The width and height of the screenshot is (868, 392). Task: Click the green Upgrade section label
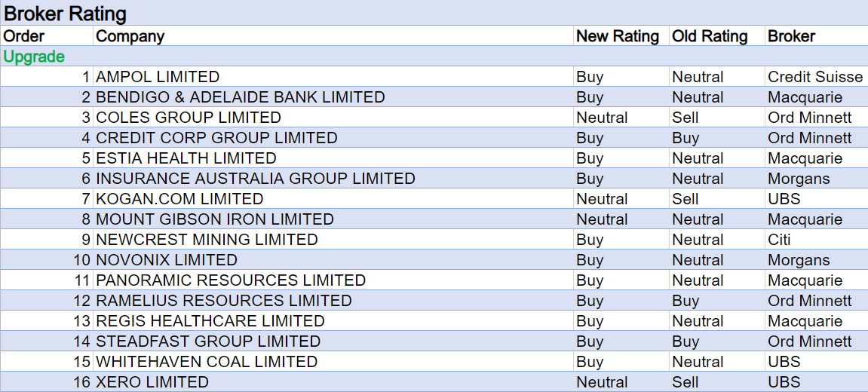click(35, 57)
